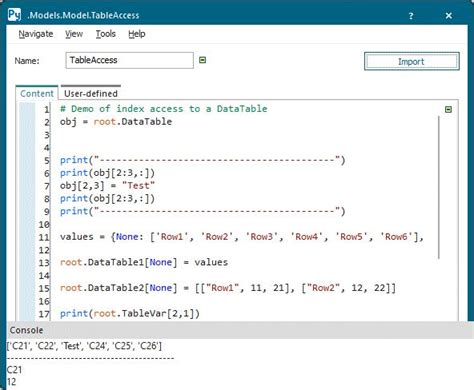Open the Help menu
The height and width of the screenshot is (390, 474).
137,34
